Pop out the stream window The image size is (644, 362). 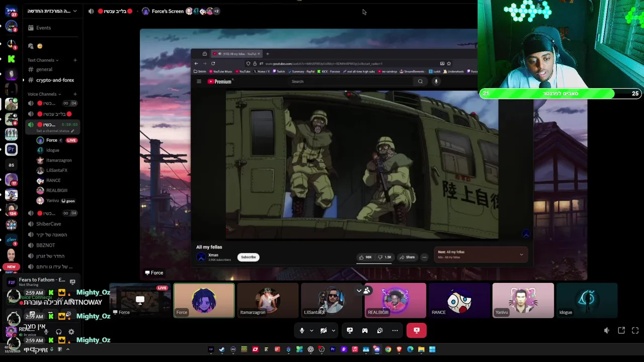[x=621, y=330]
